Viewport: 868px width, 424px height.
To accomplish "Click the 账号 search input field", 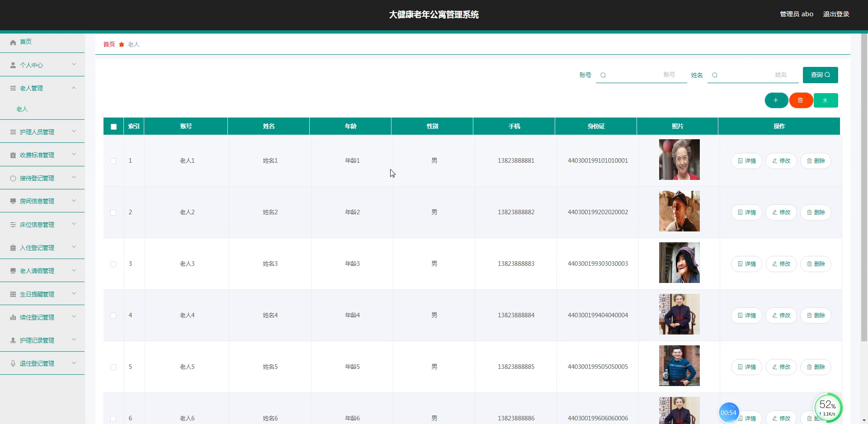I will click(641, 75).
